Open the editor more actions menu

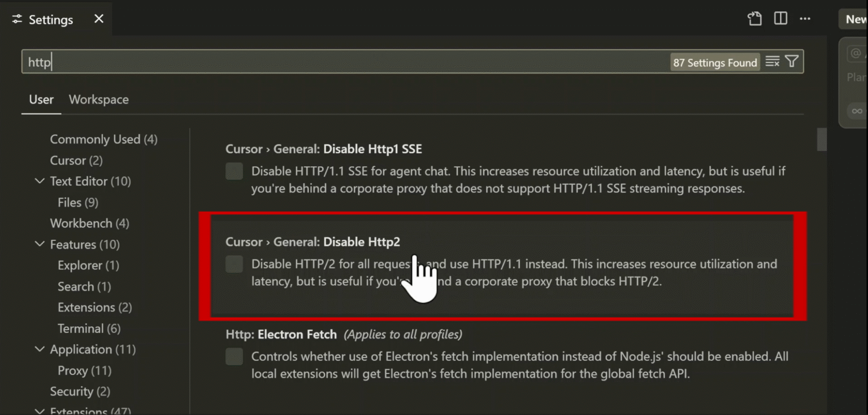point(805,19)
